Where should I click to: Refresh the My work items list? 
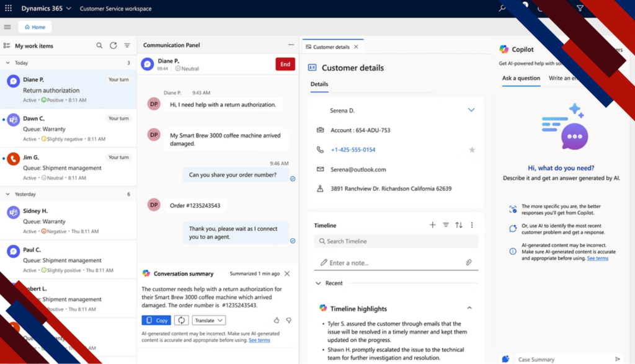tap(113, 45)
